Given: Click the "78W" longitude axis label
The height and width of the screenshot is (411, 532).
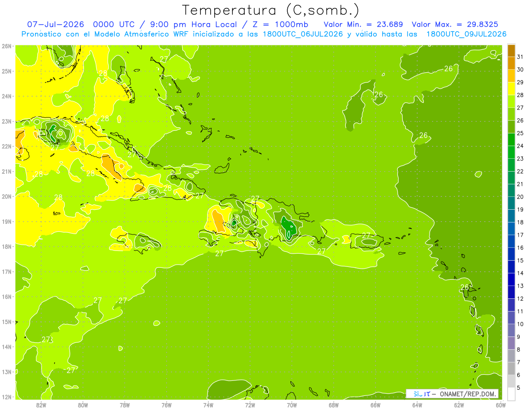Looking at the screenshot, I should pos(125,405).
